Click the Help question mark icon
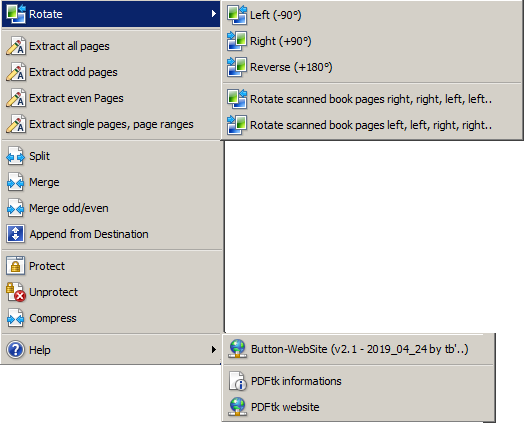Viewport: 530px width, 426px height. coord(16,350)
